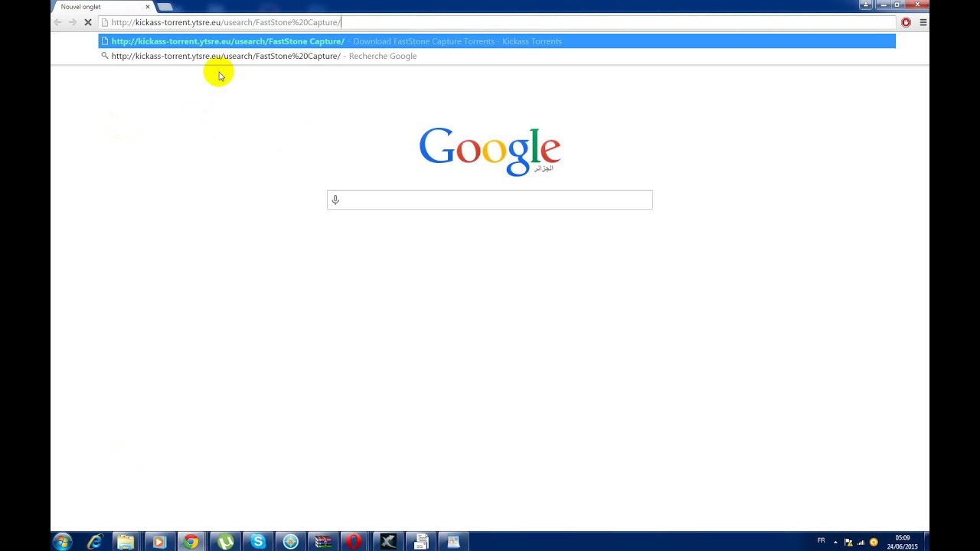980x551 pixels.
Task: Restore down the Chrome window
Action: [897, 5]
